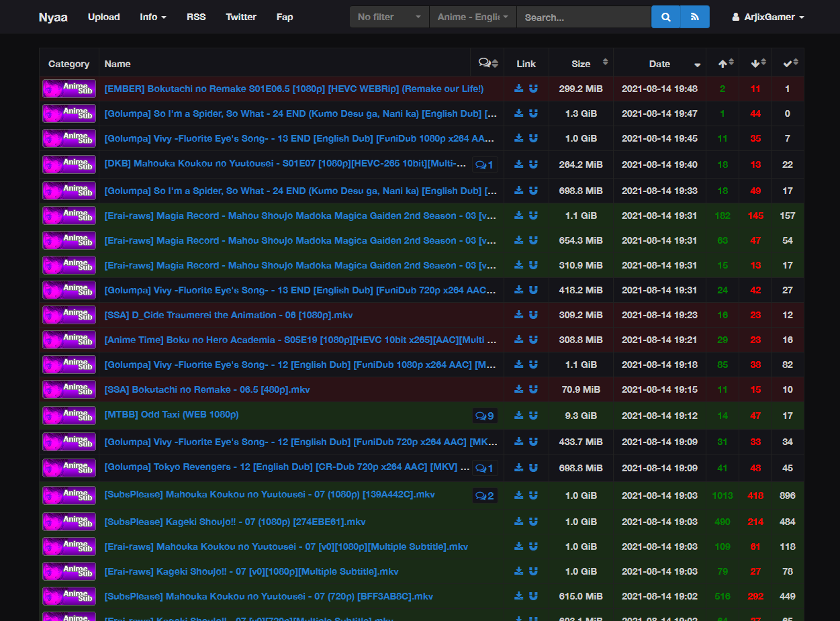Image resolution: width=840 pixels, height=621 pixels.
Task: Go to Nyaa home logo
Action: click(x=53, y=17)
